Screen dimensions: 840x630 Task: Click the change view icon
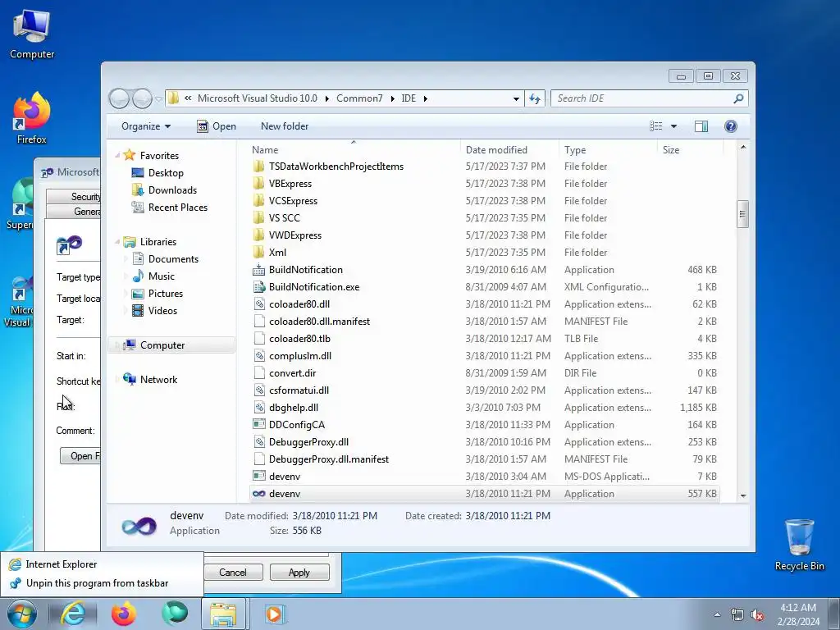[x=655, y=126]
